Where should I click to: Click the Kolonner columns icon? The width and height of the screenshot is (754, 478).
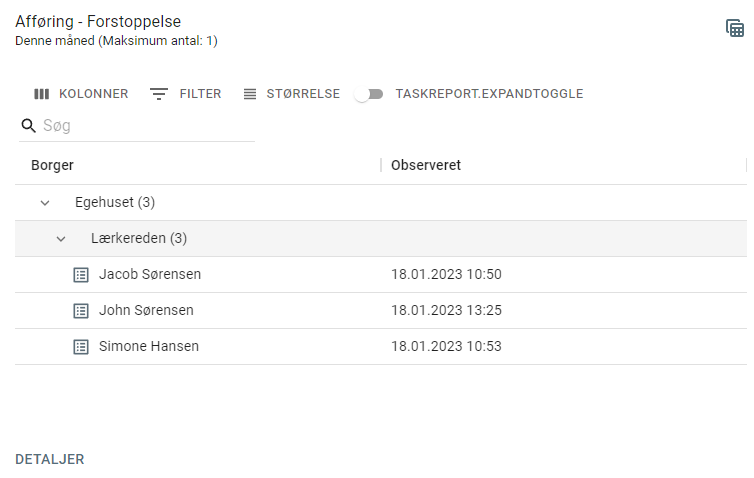tap(41, 94)
